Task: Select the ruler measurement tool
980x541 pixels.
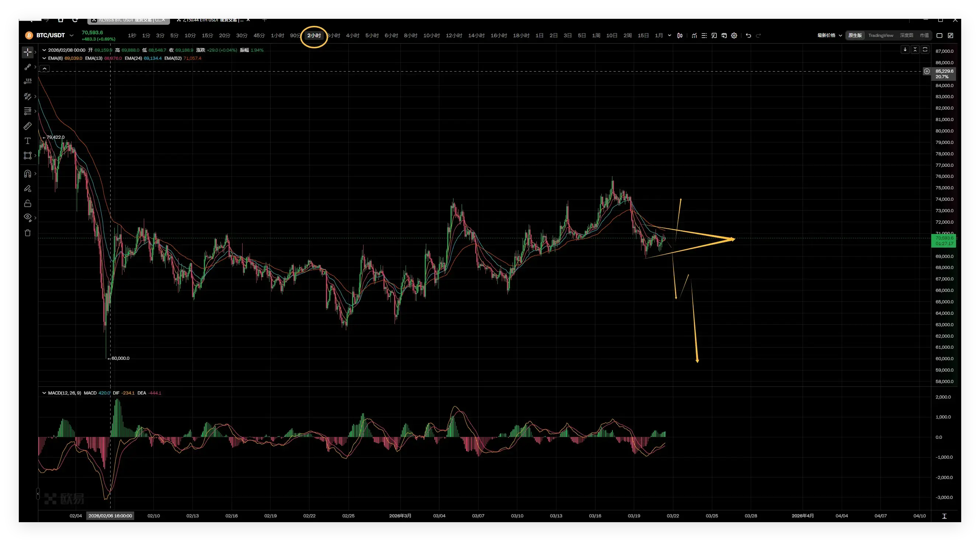Action: tap(27, 126)
